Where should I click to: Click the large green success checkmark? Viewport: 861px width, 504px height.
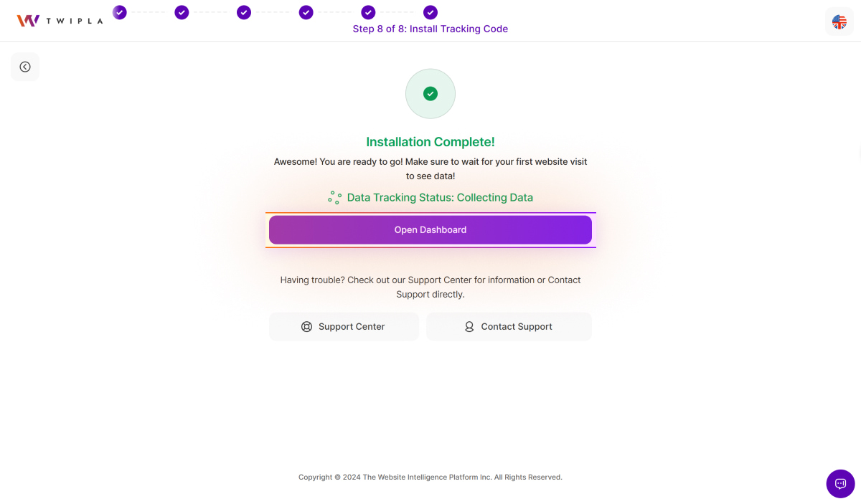tap(430, 93)
